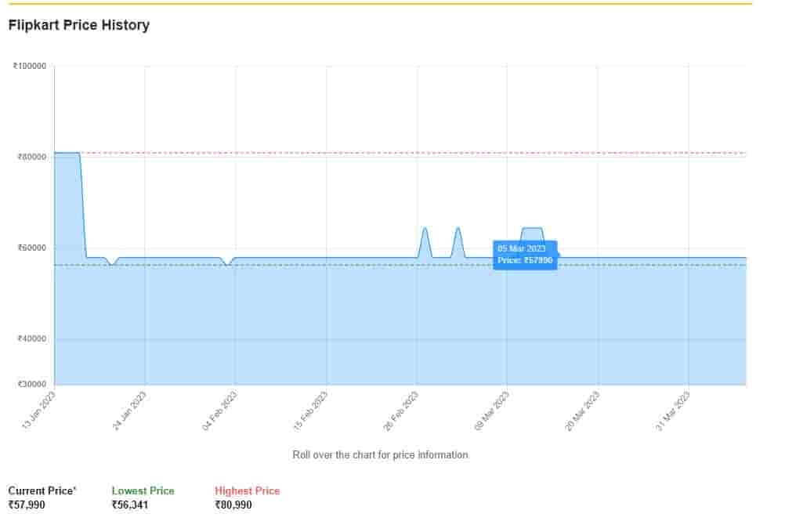Select the 20 Mar 2023 x-axis date label
The width and height of the screenshot is (785, 532).
point(583,410)
